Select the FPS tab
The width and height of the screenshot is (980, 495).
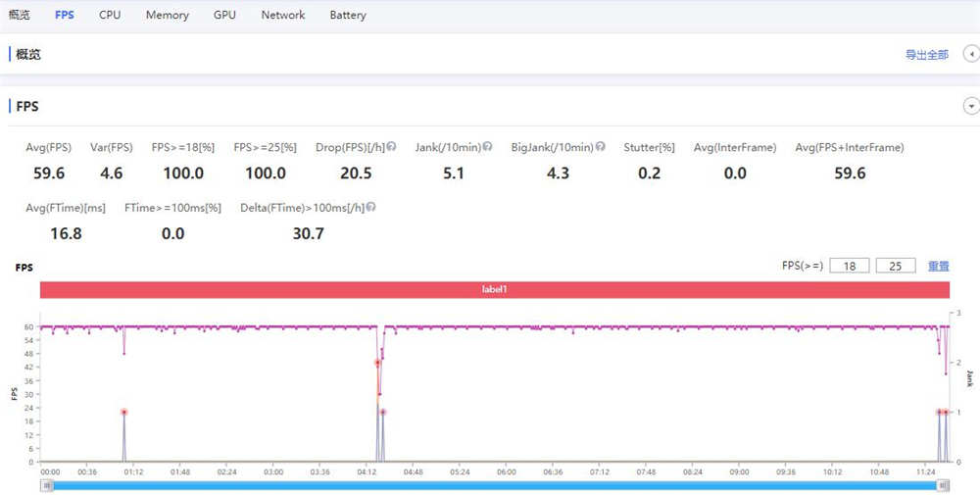65,15
